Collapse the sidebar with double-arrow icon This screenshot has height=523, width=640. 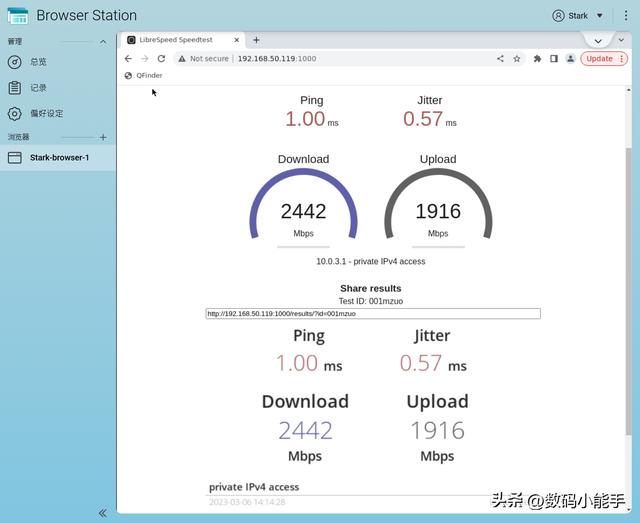click(102, 513)
